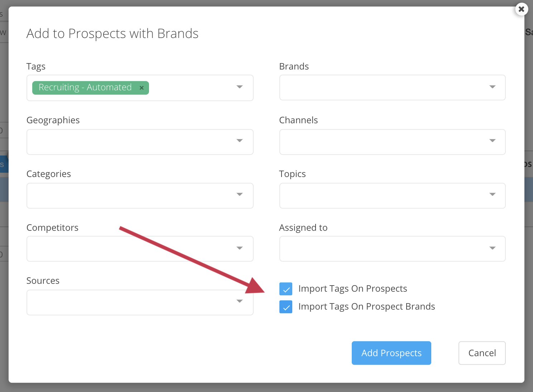
Task: Open the Sources dropdown arrow
Action: point(240,301)
